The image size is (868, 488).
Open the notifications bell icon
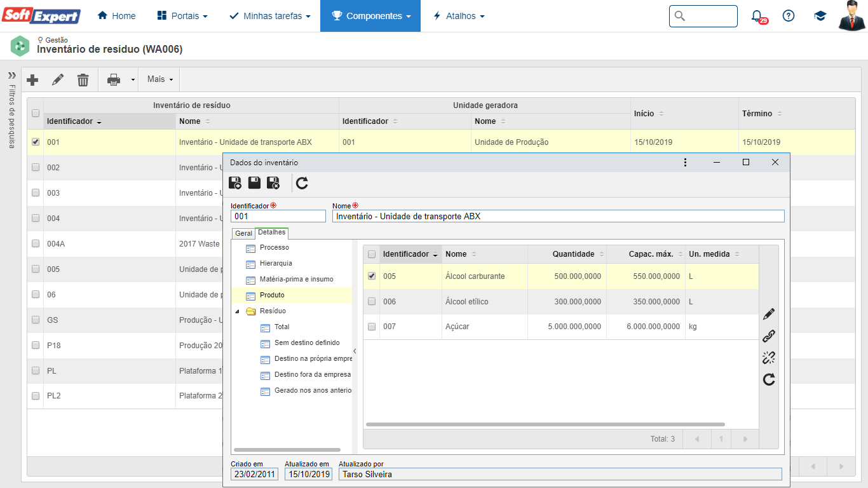click(756, 16)
